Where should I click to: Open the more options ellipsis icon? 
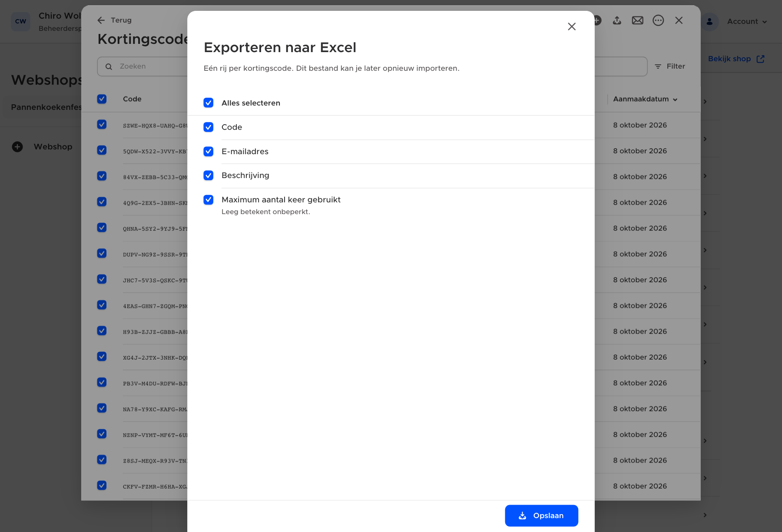pyautogui.click(x=658, y=20)
